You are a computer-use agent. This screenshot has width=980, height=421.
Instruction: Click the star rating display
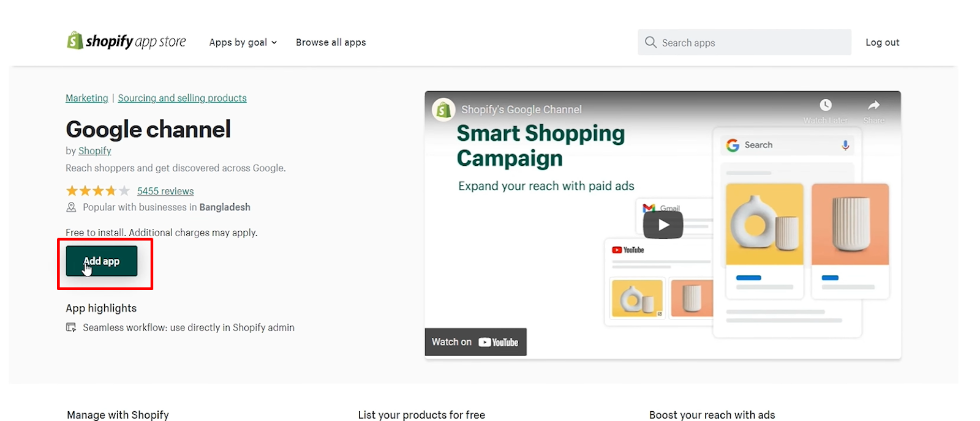[x=98, y=191]
